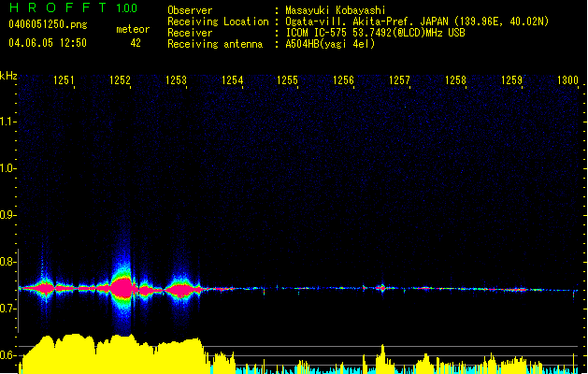Click the kHz axis unit label
The image size is (588, 374).
pyautogui.click(x=8, y=76)
